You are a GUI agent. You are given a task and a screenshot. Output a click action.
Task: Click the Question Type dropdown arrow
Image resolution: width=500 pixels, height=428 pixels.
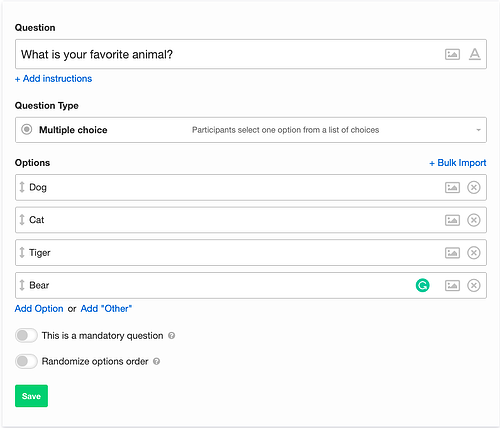(478, 130)
